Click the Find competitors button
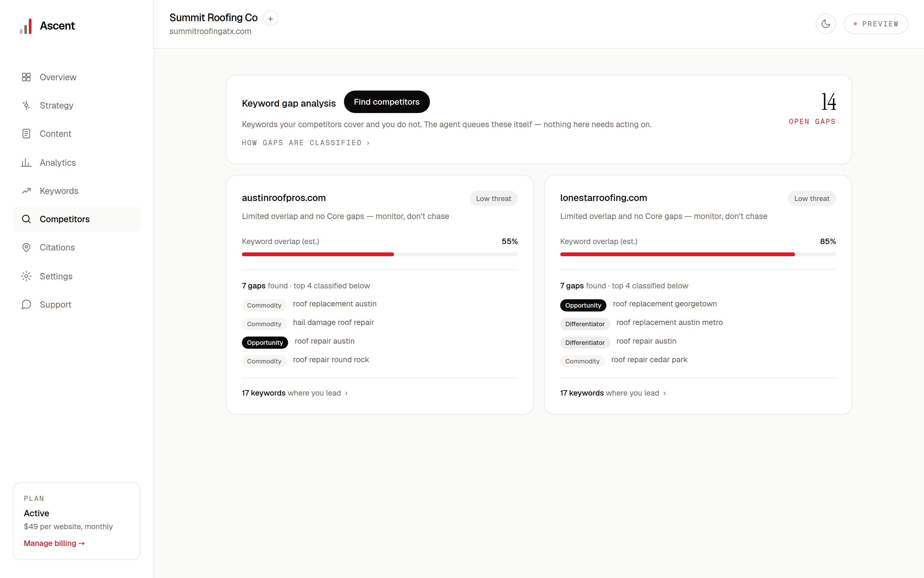This screenshot has height=578, width=924. point(386,102)
